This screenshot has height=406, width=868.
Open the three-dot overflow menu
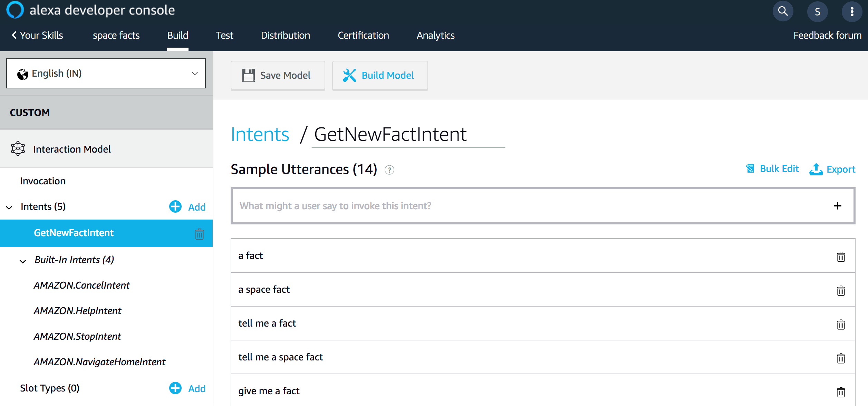click(852, 11)
